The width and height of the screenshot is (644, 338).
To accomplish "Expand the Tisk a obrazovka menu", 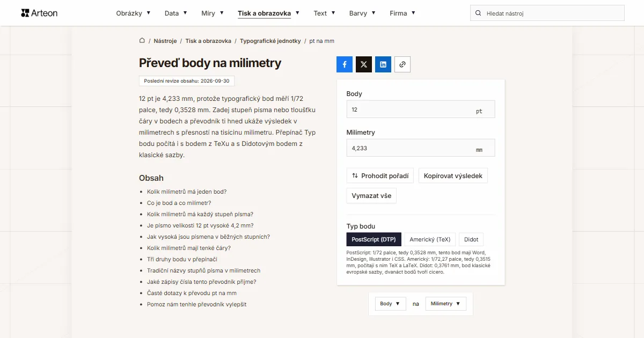I will pos(269,13).
